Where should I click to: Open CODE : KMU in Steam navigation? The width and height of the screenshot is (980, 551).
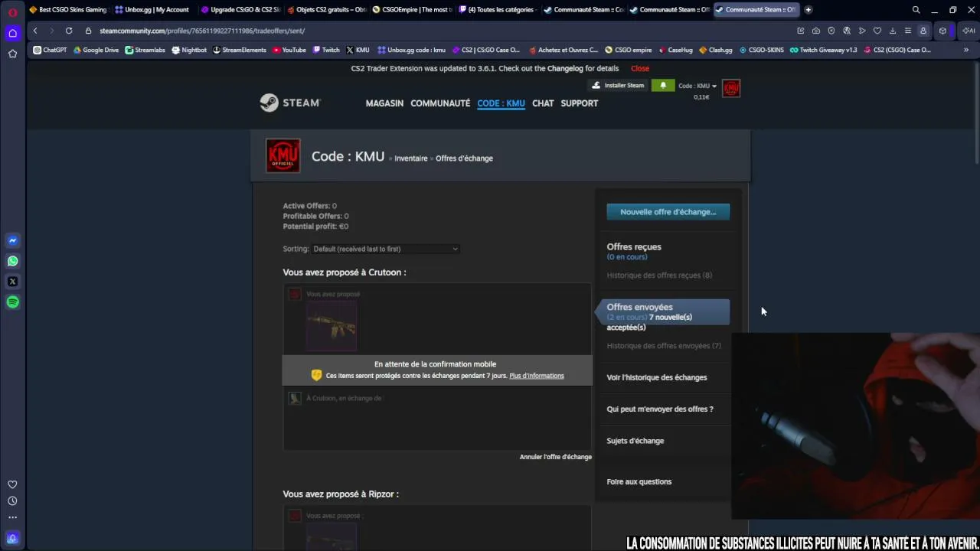point(501,103)
